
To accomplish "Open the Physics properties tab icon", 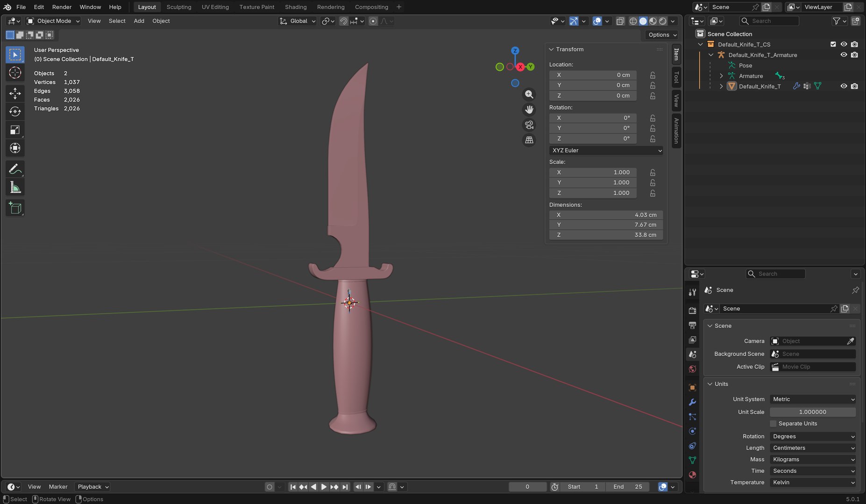I will tap(692, 431).
